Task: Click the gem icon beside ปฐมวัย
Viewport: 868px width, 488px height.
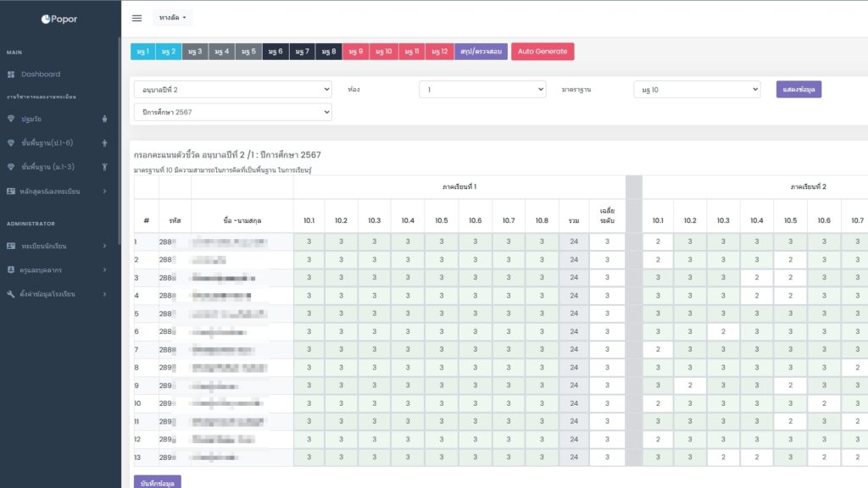Action: pos(11,119)
